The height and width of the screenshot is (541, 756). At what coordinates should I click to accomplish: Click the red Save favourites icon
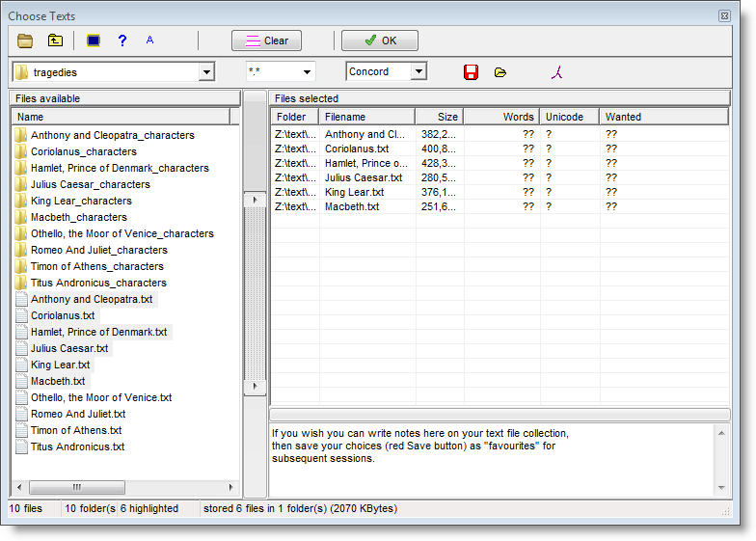coord(471,72)
